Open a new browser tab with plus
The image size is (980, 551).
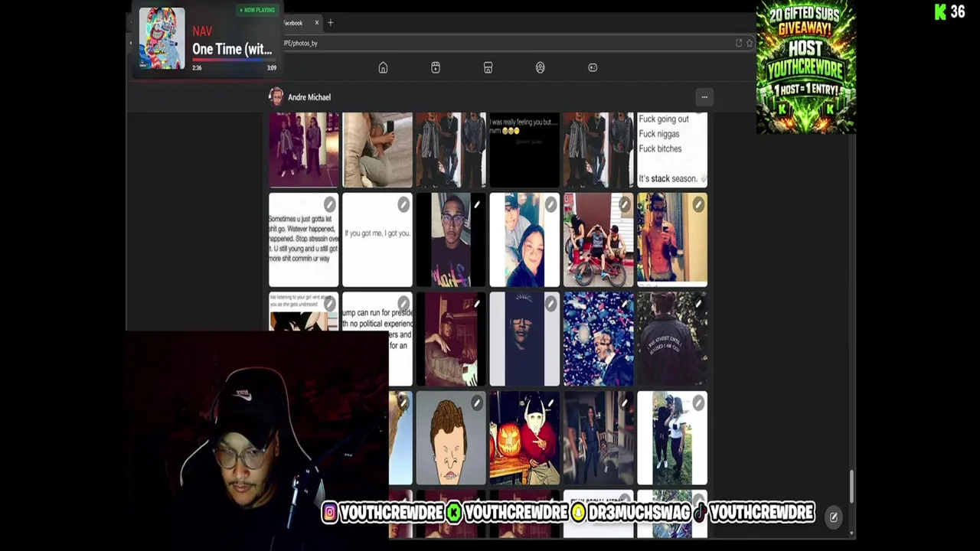tap(330, 23)
